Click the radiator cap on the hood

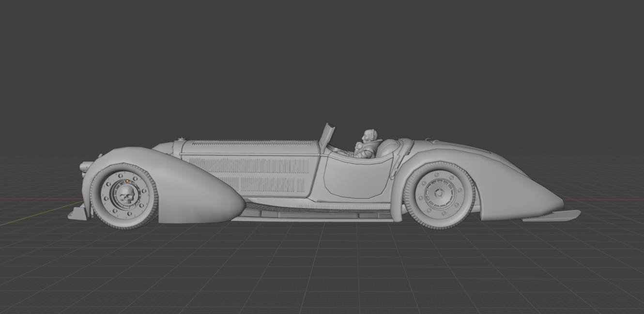click(182, 139)
